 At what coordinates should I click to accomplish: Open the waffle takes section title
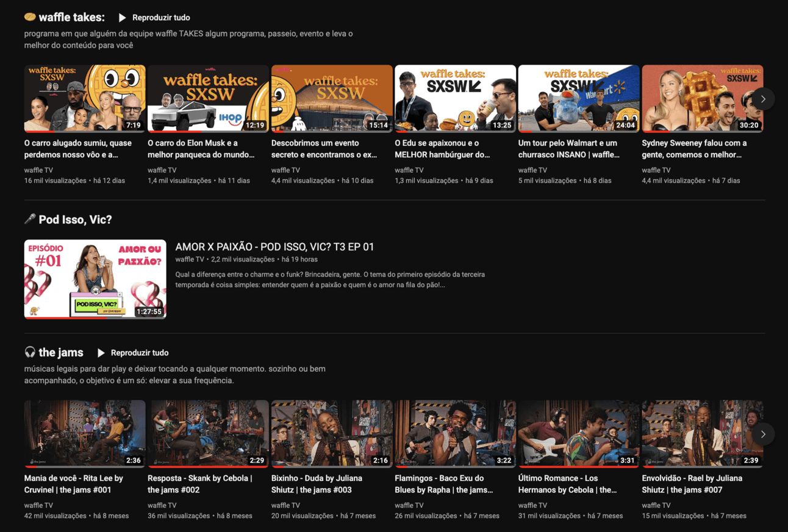64,17
